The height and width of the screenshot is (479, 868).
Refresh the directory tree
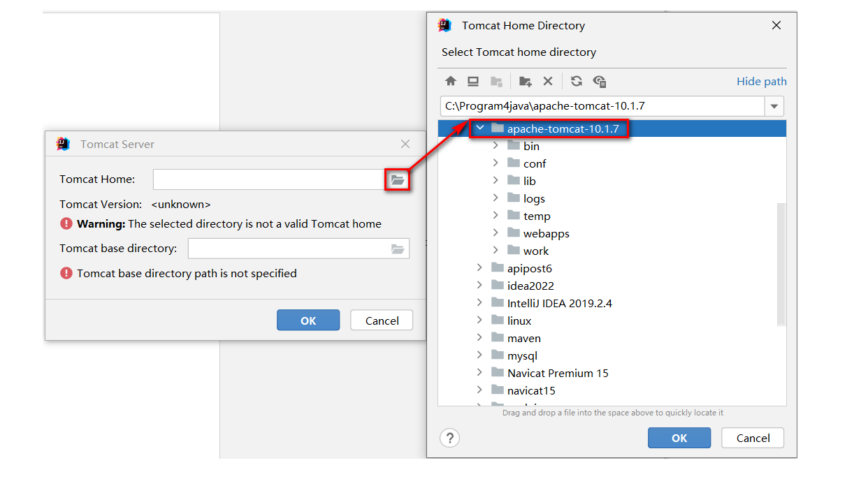(x=577, y=81)
